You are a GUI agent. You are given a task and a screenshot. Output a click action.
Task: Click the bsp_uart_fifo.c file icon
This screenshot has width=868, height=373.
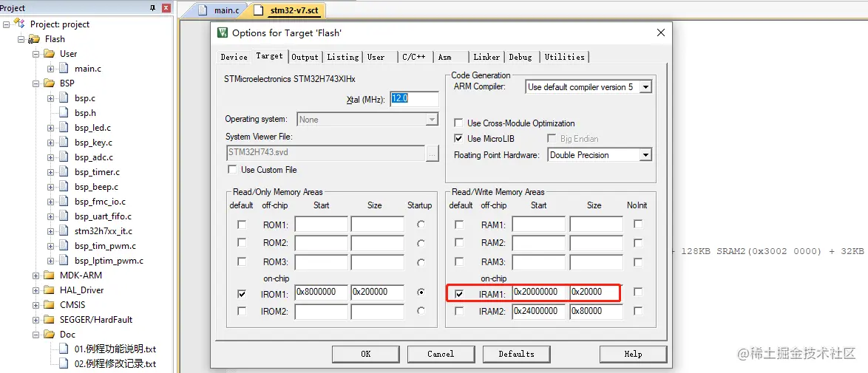pyautogui.click(x=65, y=216)
